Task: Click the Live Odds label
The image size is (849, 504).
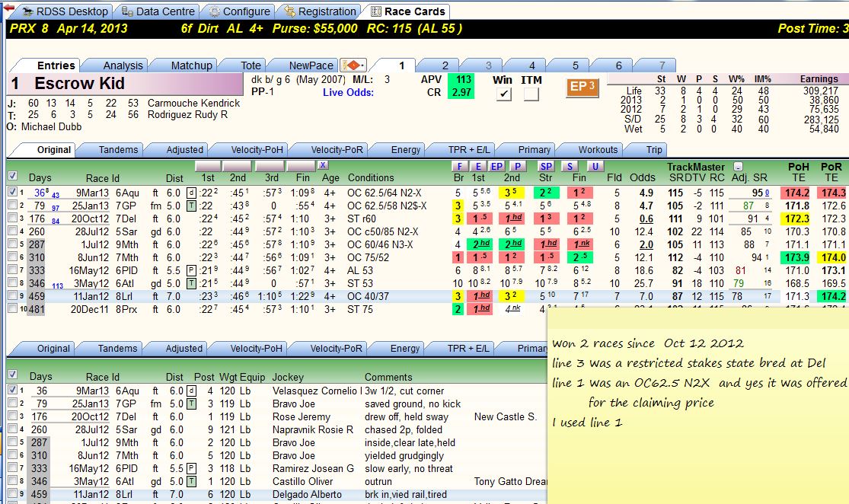Action: pos(348,93)
